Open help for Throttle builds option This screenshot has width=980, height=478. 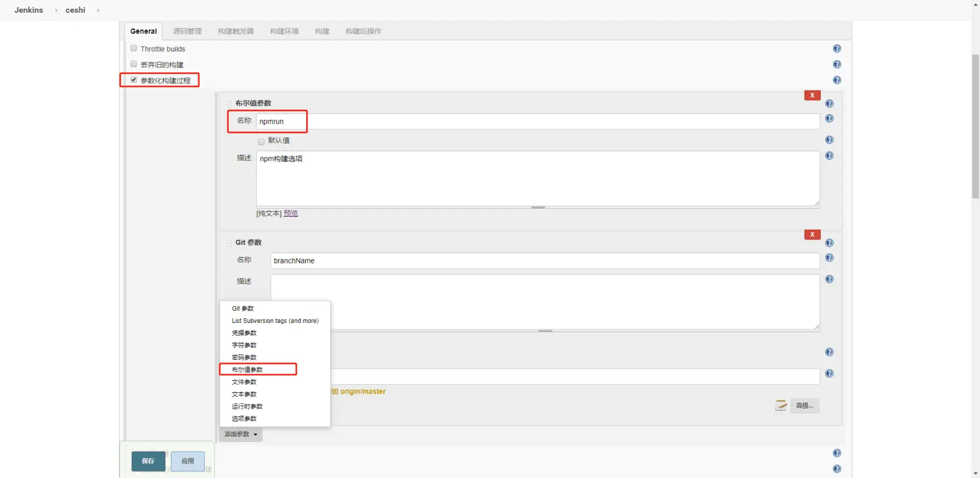point(836,49)
